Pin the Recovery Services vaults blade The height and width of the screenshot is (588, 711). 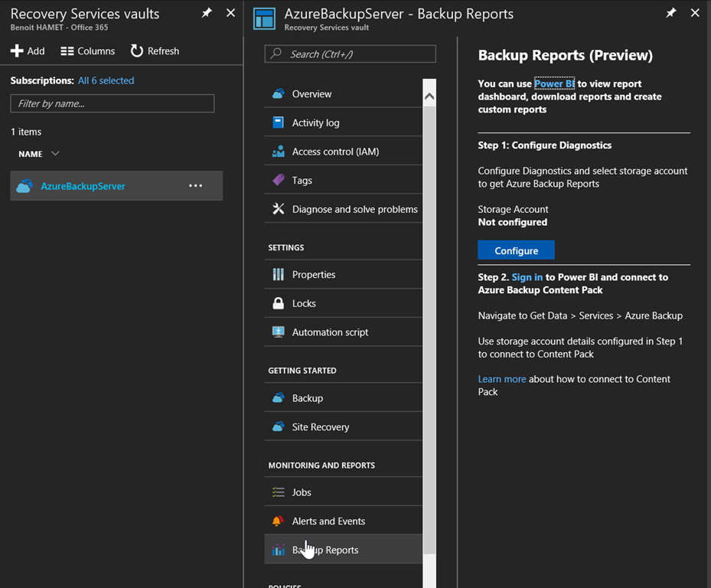pos(207,14)
